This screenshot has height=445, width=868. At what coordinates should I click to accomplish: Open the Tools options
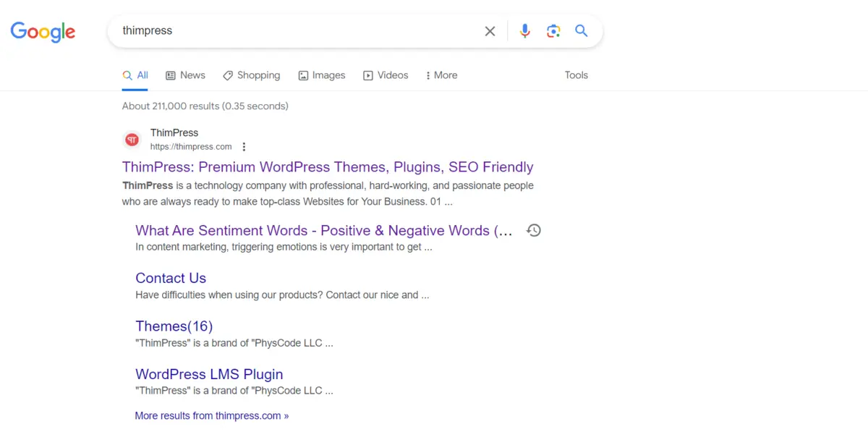(576, 75)
